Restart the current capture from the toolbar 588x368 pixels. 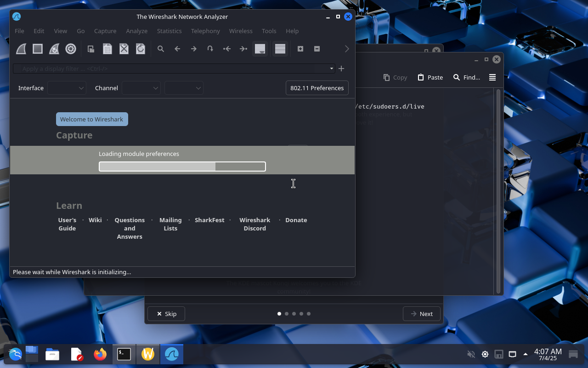coord(54,49)
